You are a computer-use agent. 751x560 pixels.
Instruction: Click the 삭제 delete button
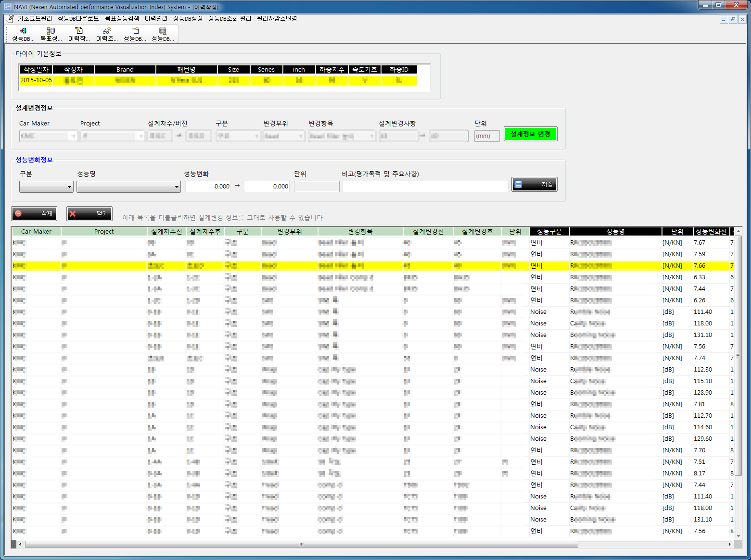(34, 213)
